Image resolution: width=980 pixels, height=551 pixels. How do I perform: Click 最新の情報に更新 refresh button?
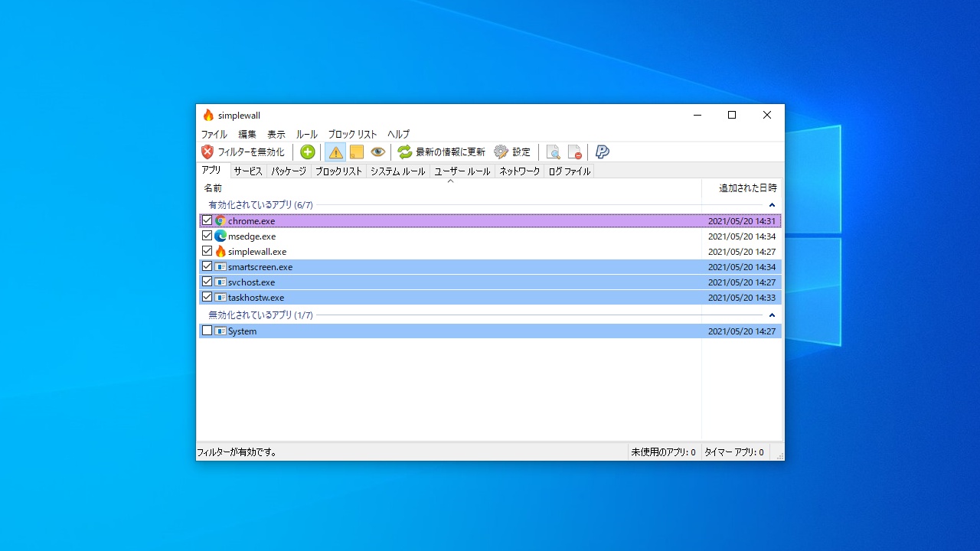pos(442,152)
